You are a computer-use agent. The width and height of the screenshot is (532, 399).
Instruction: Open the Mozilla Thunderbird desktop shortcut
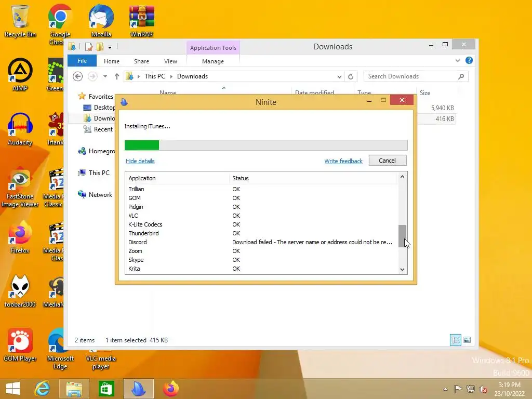click(x=101, y=20)
